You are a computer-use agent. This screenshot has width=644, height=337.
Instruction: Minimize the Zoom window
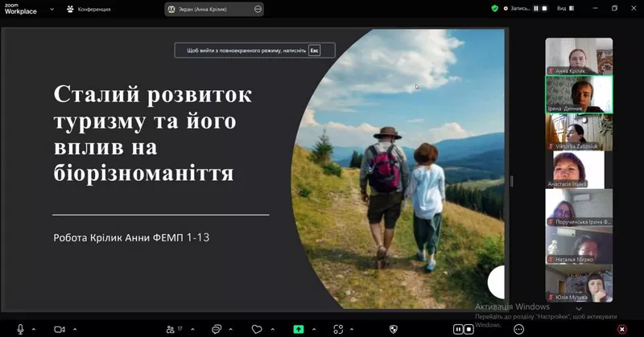tap(596, 8)
